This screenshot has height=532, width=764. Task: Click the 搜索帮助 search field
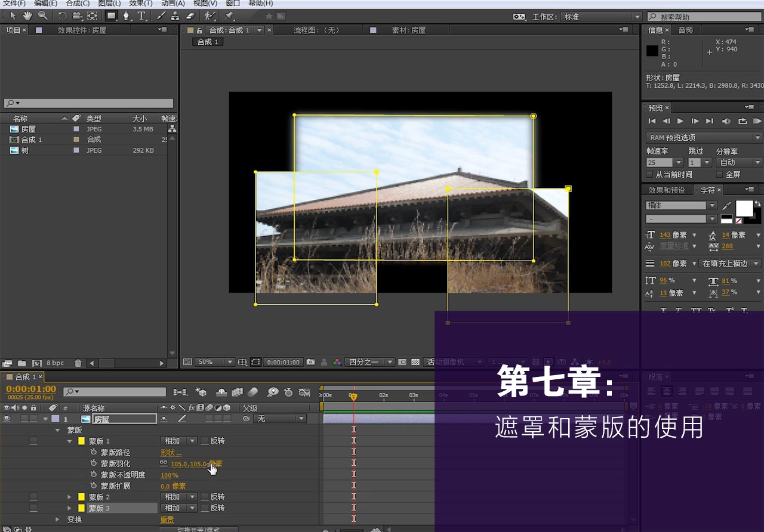tap(704, 17)
